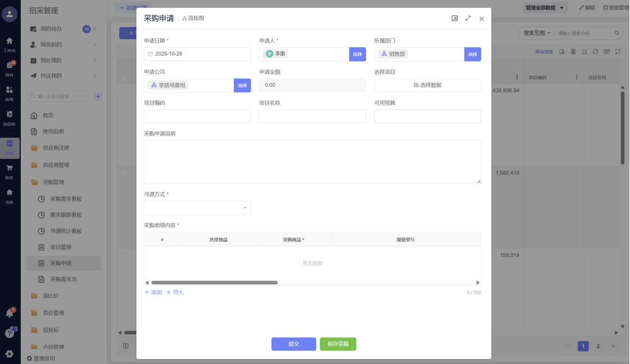Image resolution: width=630 pixels, height=364 pixels.
Task: Select 采购需求池 in the sidebar menu
Action: tap(63, 280)
